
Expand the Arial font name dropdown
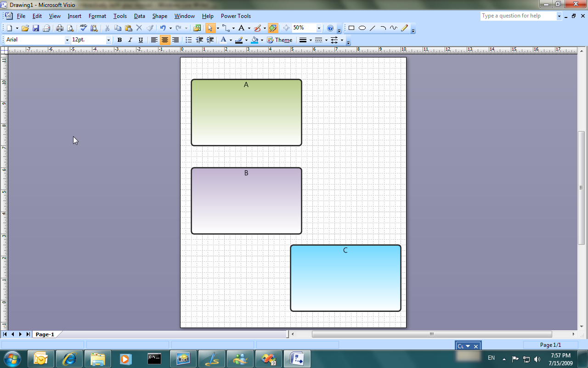(x=67, y=40)
